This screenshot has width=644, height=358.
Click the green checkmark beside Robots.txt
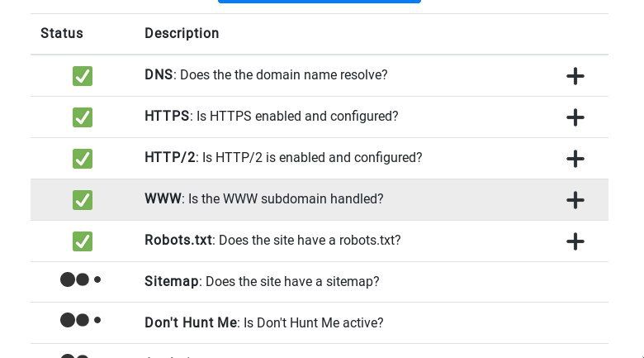82,241
